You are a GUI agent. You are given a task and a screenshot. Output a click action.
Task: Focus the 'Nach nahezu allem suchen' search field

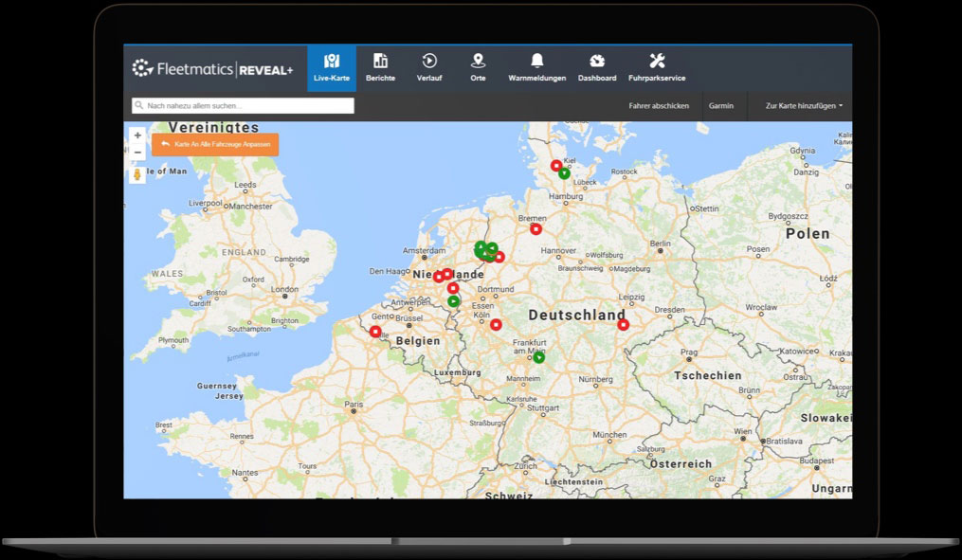243,105
